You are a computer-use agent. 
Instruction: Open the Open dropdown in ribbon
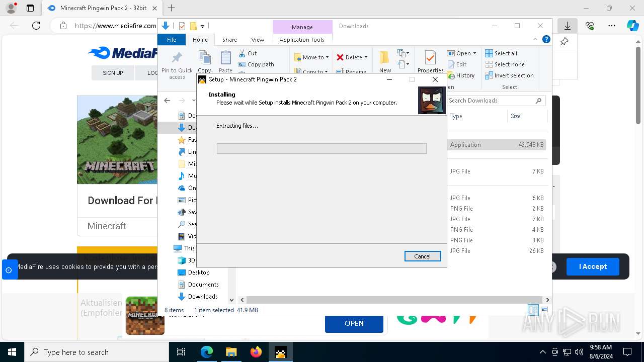click(461, 53)
